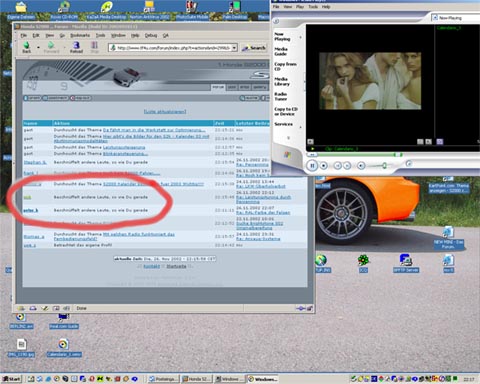Open the Mozilla File menu
Image resolution: width=480 pixels, height=384 pixels.
coord(24,35)
